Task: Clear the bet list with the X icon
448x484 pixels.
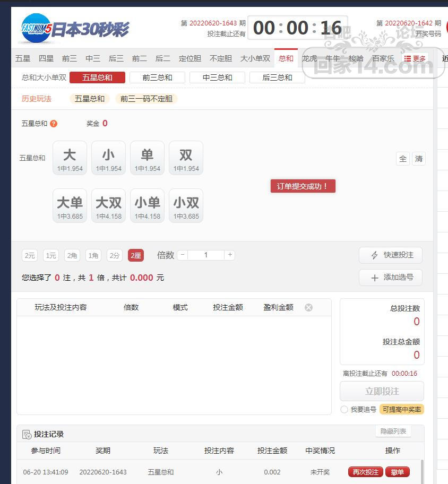Action: pos(308,307)
